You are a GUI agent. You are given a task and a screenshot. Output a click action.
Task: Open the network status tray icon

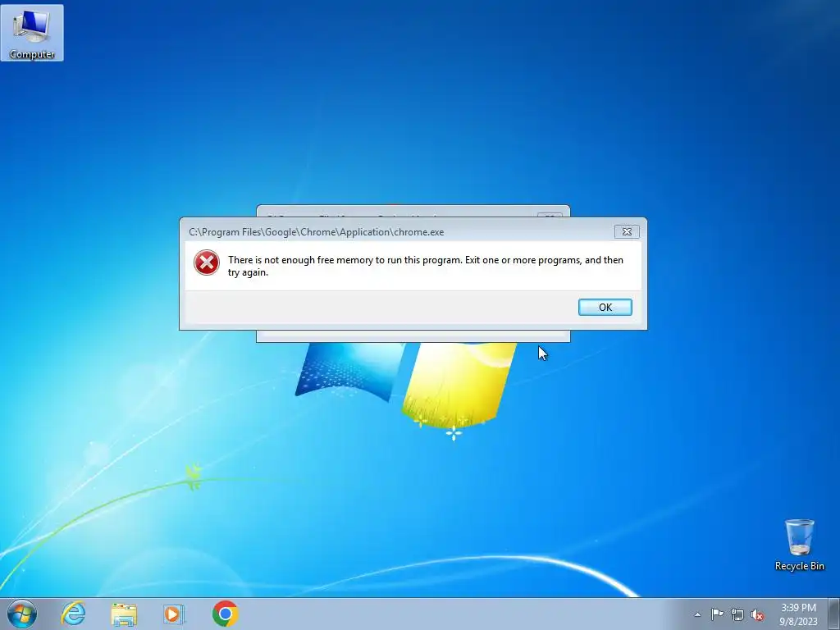tap(737, 614)
